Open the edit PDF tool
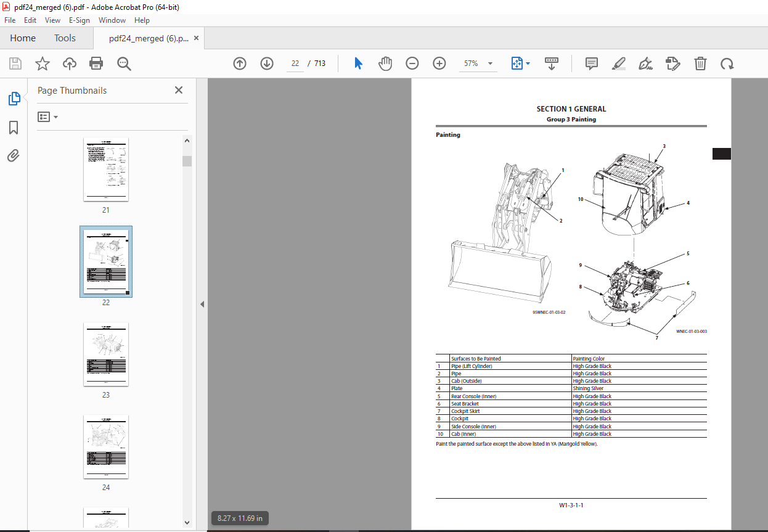The height and width of the screenshot is (532, 768). pos(672,63)
